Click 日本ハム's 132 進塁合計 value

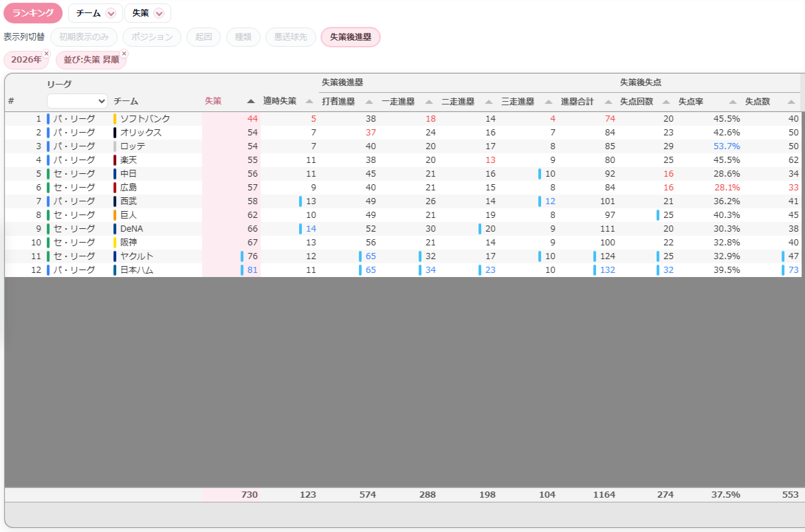(x=607, y=269)
